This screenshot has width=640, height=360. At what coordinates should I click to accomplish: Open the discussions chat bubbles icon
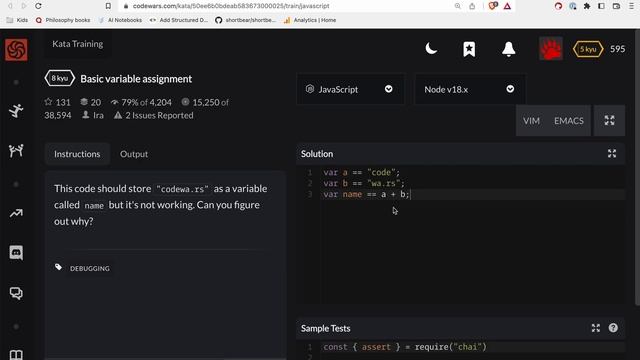[x=16, y=293]
